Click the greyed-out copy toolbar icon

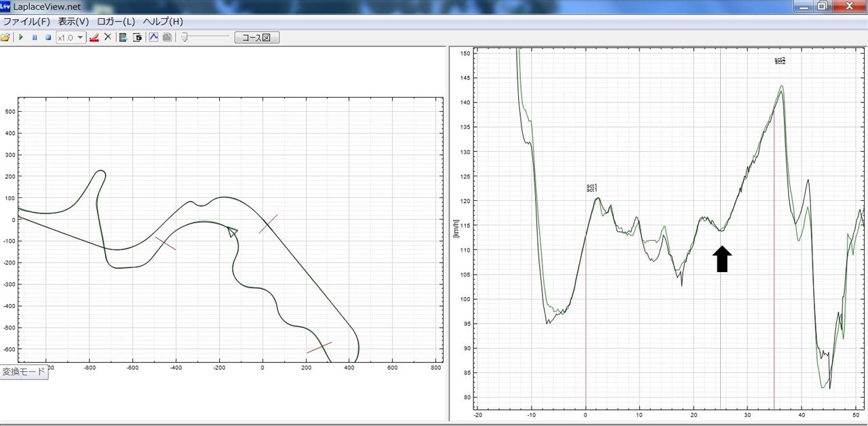pyautogui.click(x=167, y=37)
